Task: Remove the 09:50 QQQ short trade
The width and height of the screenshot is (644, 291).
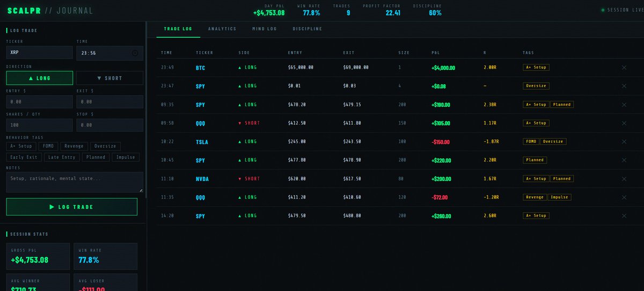Action: [x=624, y=123]
